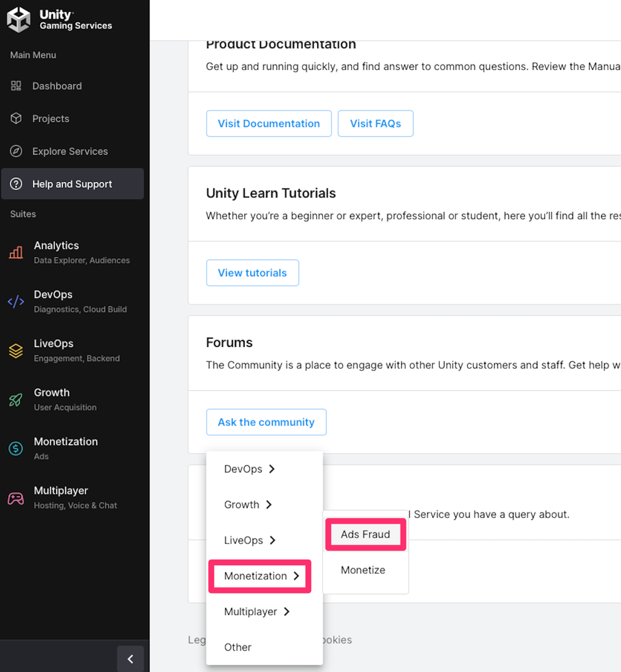Image resolution: width=621 pixels, height=672 pixels.
Task: Select Other in the dropdown list
Action: (x=237, y=647)
